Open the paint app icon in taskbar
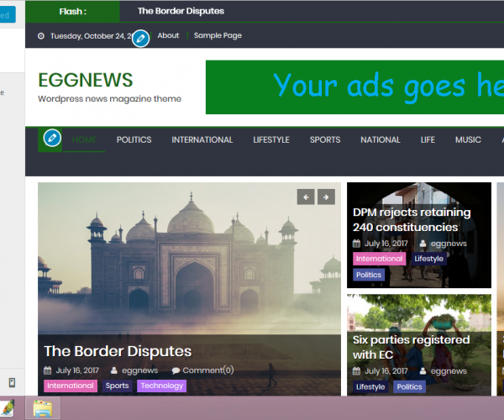This screenshot has height=420, width=504. (x=8, y=408)
